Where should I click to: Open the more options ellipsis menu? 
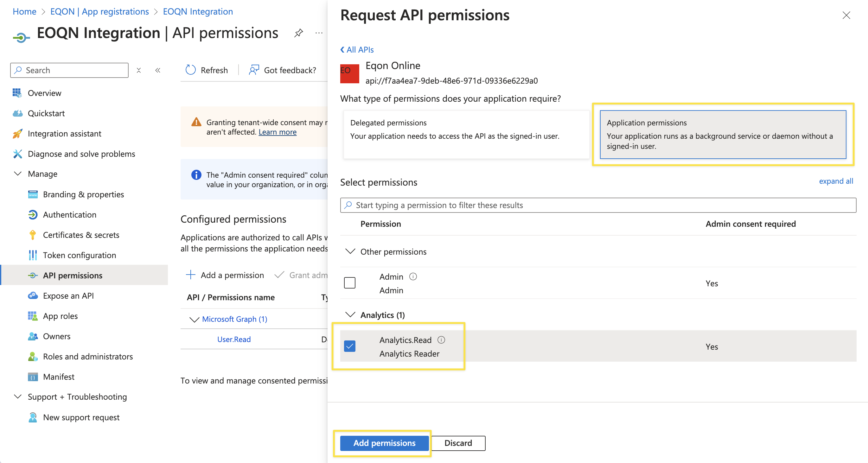[319, 33]
